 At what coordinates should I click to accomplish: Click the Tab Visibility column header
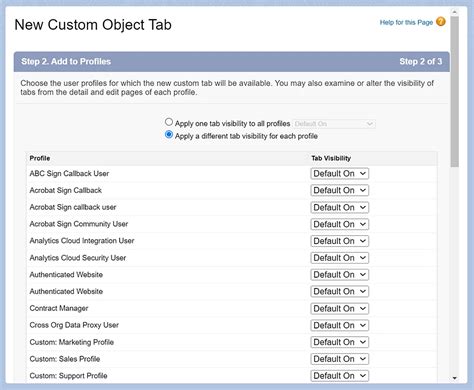pyautogui.click(x=331, y=158)
